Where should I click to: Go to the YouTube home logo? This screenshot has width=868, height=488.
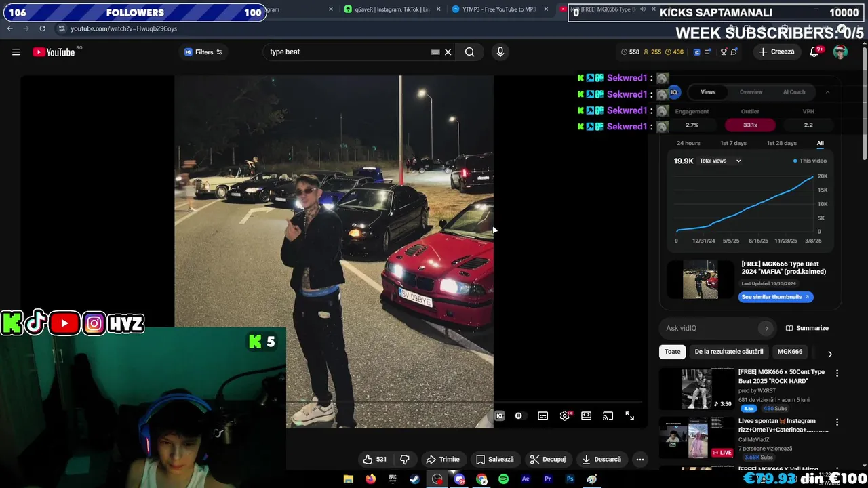(x=54, y=52)
